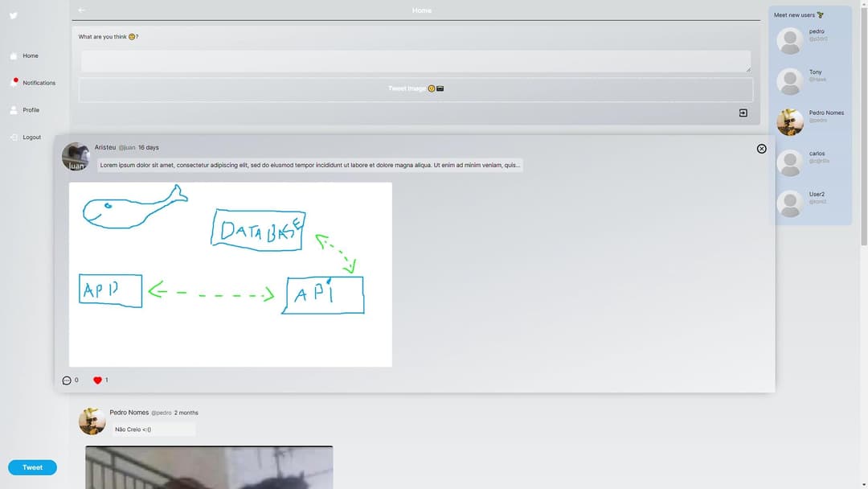The height and width of the screenshot is (489, 868).
Task: Click the Logout icon
Action: click(x=13, y=137)
